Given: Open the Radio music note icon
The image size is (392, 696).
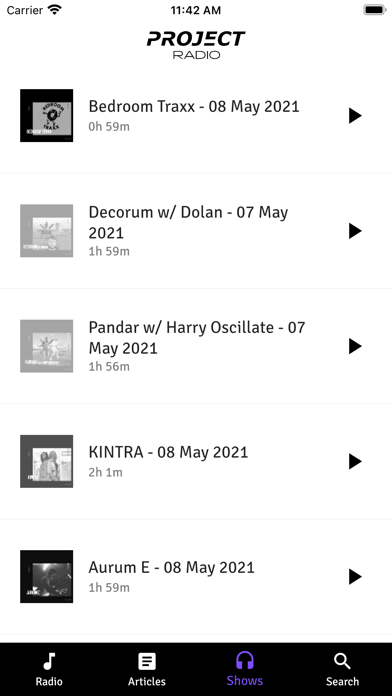Looking at the screenshot, I should (x=49, y=661).
